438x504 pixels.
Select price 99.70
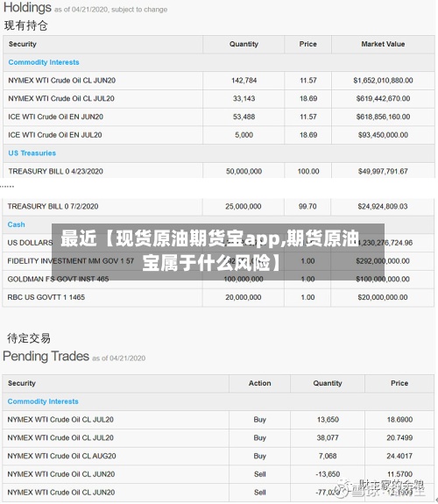click(307, 206)
